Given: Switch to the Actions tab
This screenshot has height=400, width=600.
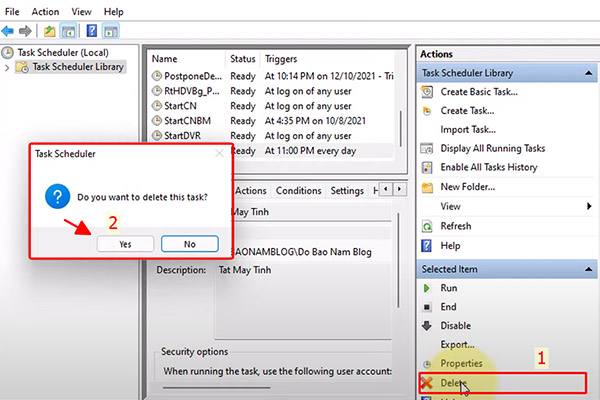Looking at the screenshot, I should [251, 191].
